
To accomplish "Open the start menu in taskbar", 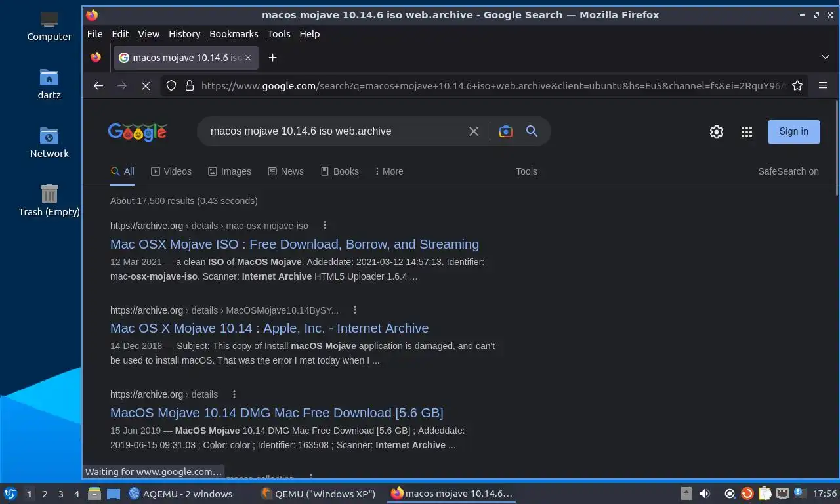I will tap(10, 493).
